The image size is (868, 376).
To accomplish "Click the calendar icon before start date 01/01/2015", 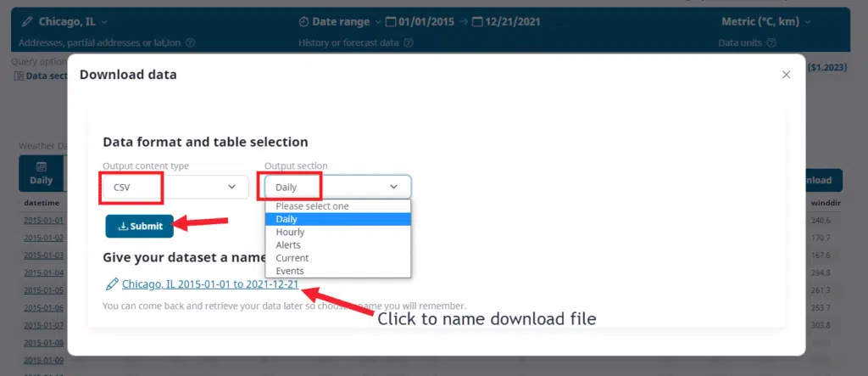I will pyautogui.click(x=391, y=21).
